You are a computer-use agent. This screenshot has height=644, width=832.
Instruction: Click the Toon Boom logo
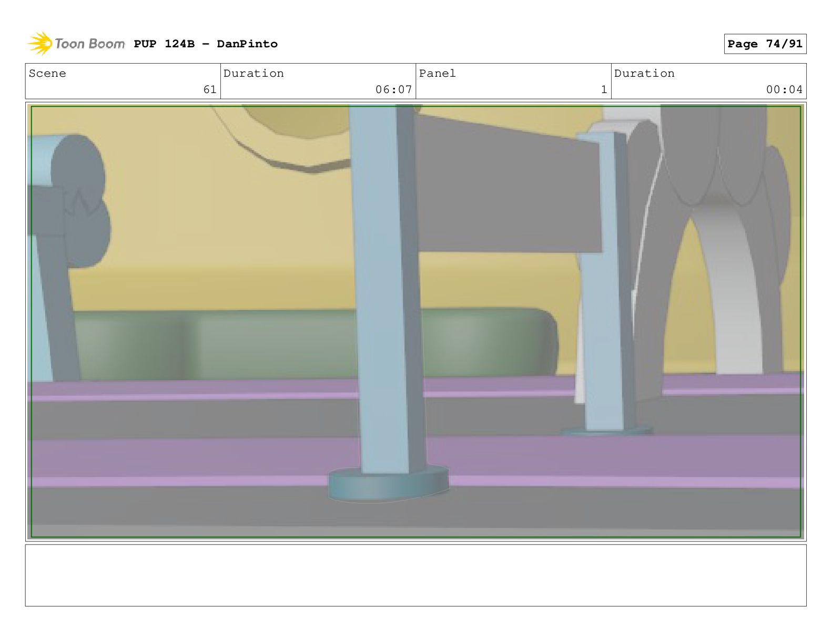tap(76, 44)
